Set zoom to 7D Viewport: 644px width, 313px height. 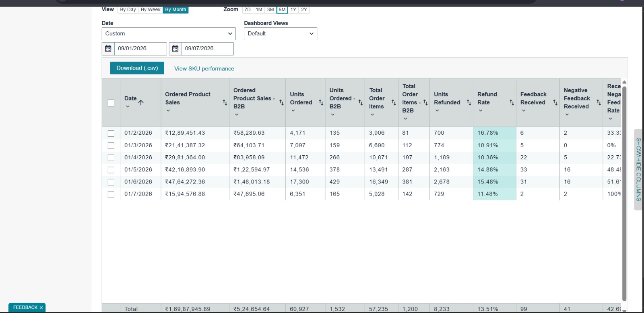tap(248, 10)
